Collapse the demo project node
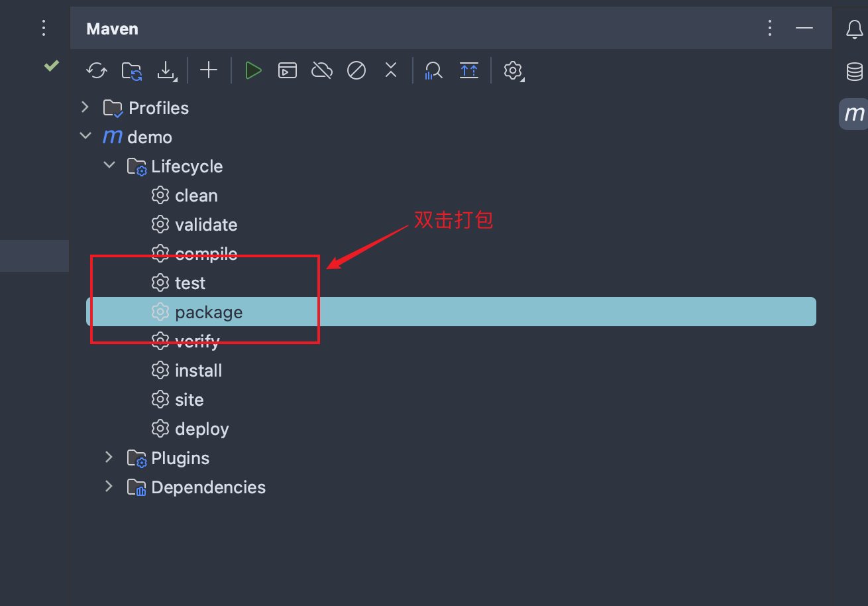 point(85,136)
